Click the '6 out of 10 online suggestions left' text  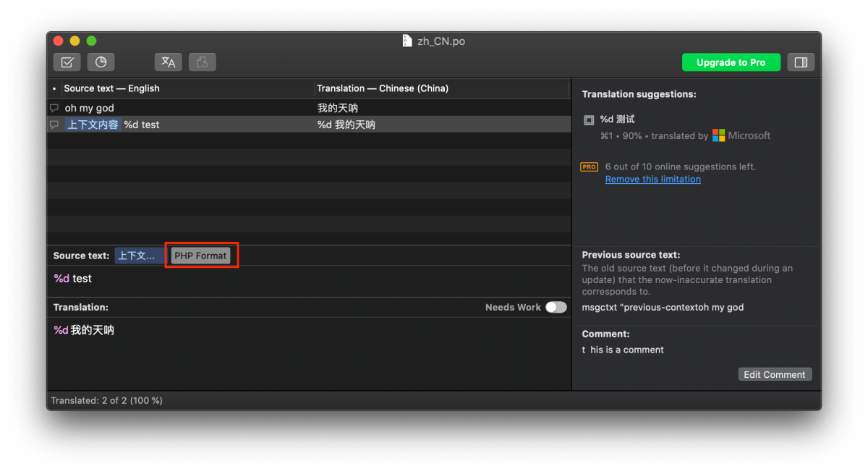point(681,167)
